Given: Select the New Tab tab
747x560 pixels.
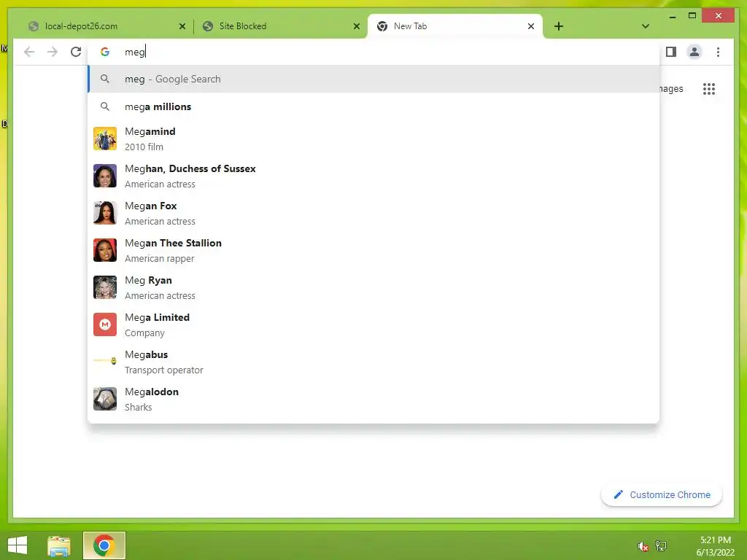Looking at the screenshot, I should pyautogui.click(x=454, y=26).
